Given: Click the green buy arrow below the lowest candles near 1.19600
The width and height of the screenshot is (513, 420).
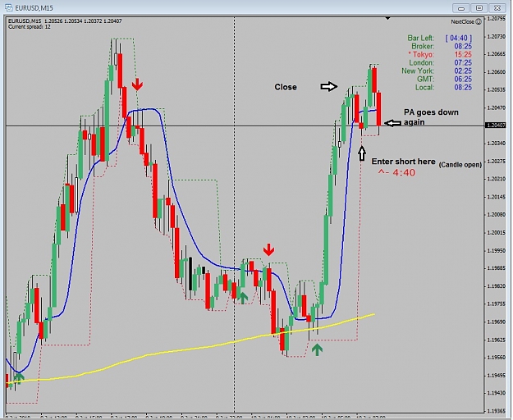Looking at the screenshot, I should (x=317, y=349).
